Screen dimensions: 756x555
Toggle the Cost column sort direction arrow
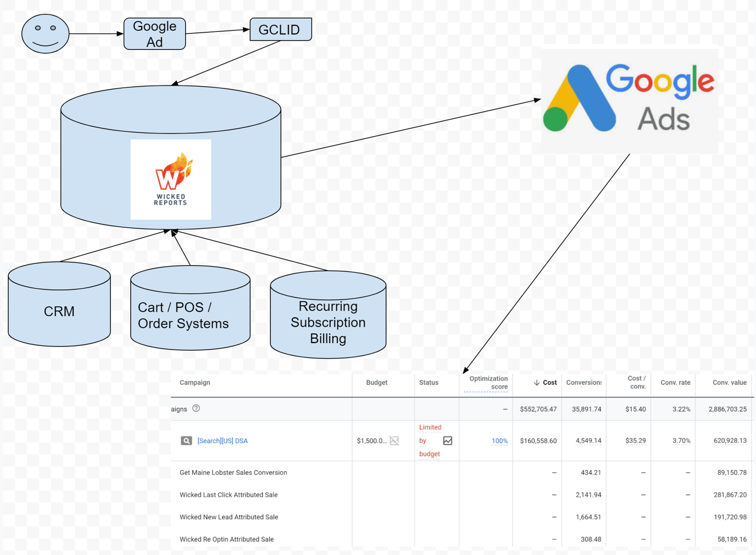(x=536, y=382)
